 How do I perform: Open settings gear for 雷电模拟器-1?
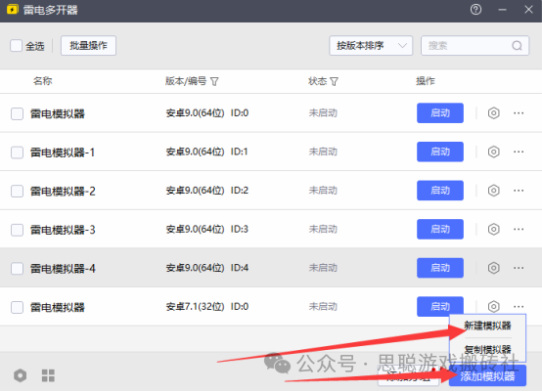coord(494,152)
